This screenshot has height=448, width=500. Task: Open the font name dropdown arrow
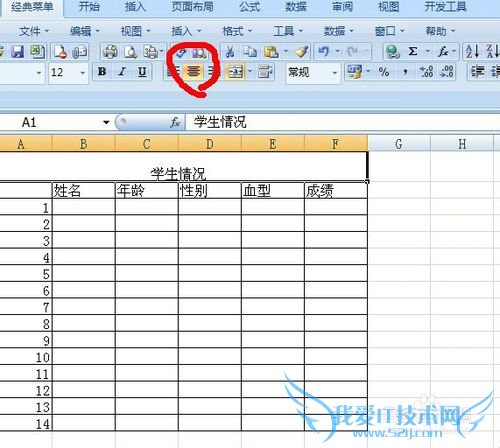[39, 72]
